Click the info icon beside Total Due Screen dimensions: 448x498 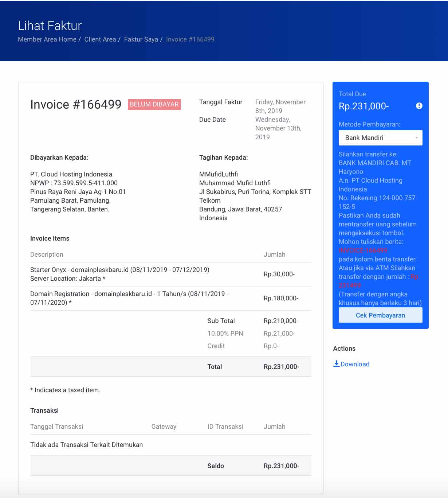(419, 106)
